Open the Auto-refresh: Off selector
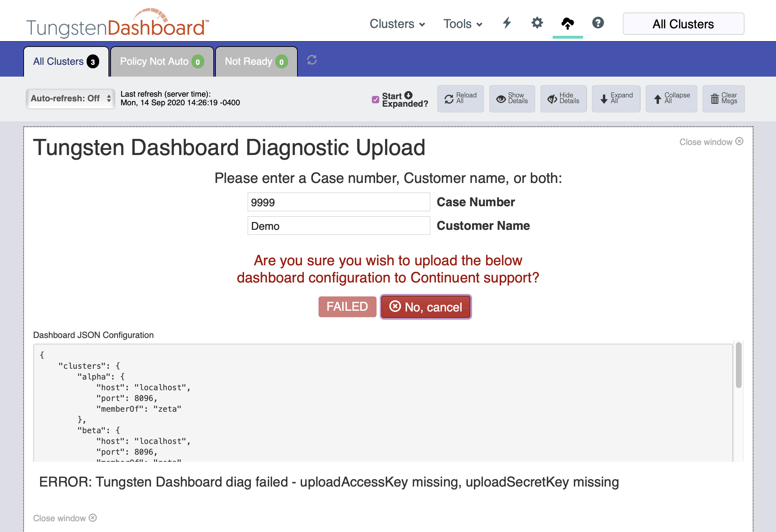The height and width of the screenshot is (532, 776). [71, 98]
